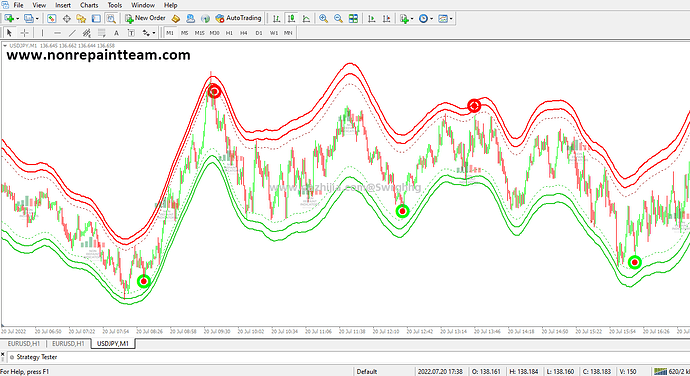
Task: Select the Text tool A
Action: click(116, 33)
